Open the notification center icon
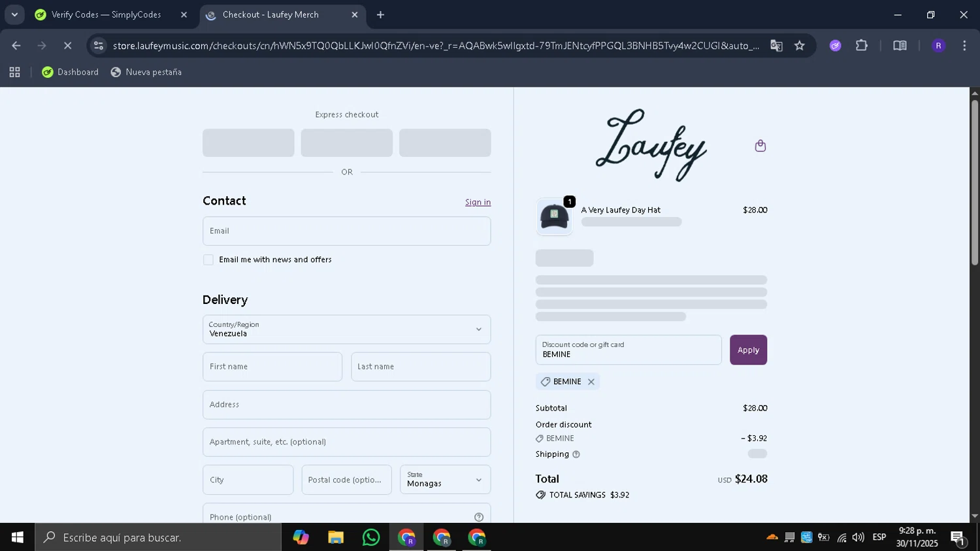The image size is (980, 551). (958, 538)
